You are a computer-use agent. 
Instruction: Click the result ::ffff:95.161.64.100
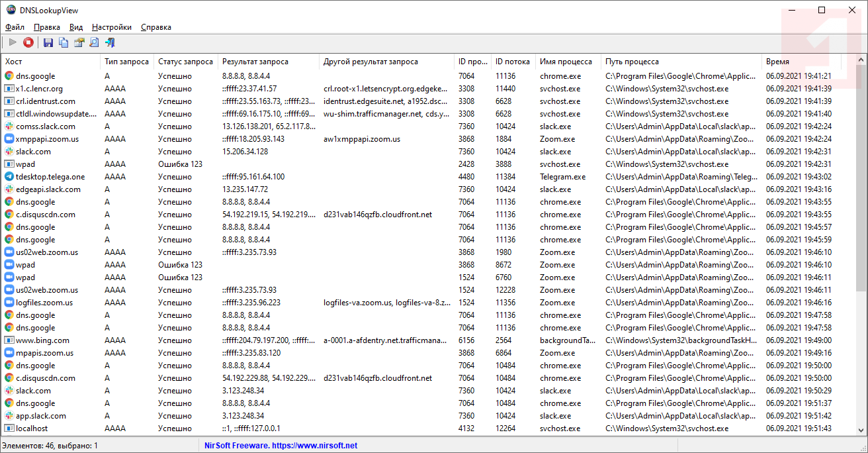[x=253, y=177]
